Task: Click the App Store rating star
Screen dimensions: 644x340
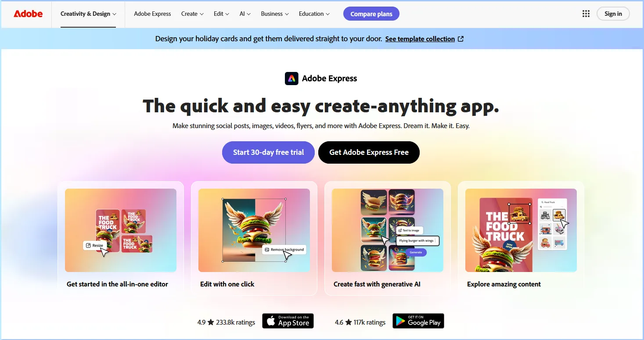Action: pos(211,322)
